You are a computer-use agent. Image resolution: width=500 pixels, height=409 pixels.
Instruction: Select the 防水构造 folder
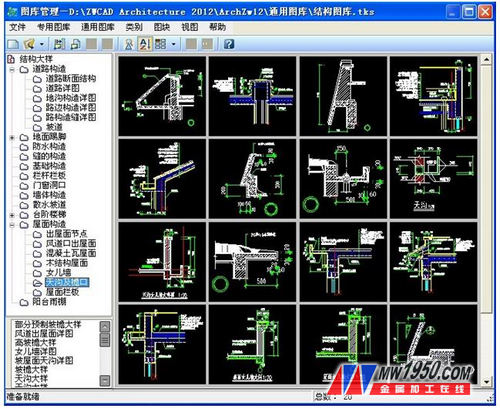coord(49,147)
